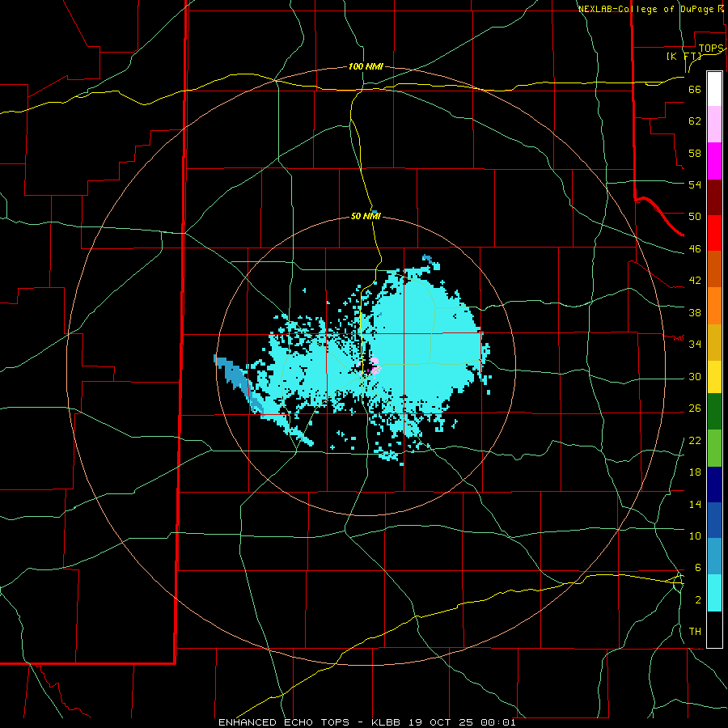728x728 pixels.
Task: Click the NEXLAB-College of DuPage credit
Action: (x=650, y=9)
